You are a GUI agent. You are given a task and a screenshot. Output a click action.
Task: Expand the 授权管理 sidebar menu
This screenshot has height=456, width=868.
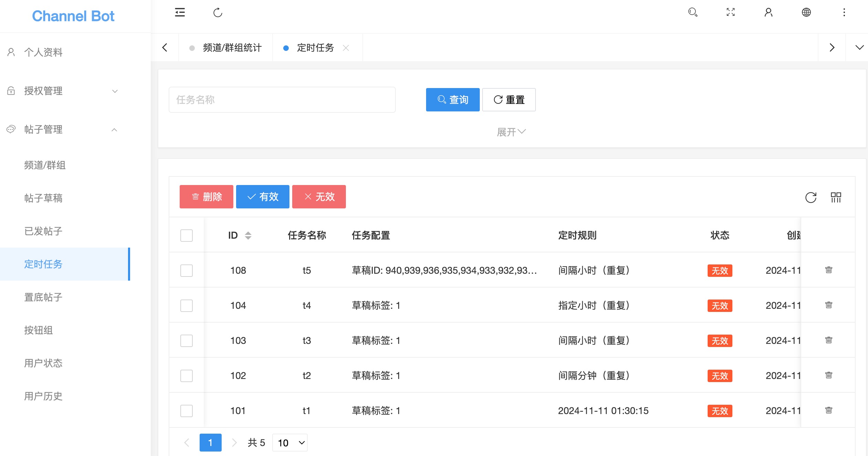pos(65,91)
